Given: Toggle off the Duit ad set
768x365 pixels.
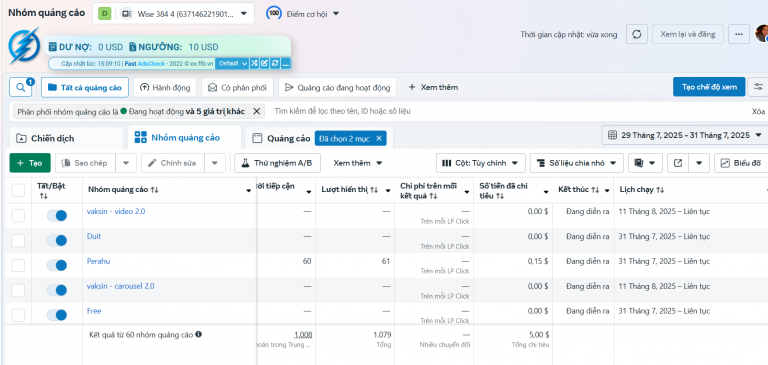Looking at the screenshot, I should tap(57, 241).
